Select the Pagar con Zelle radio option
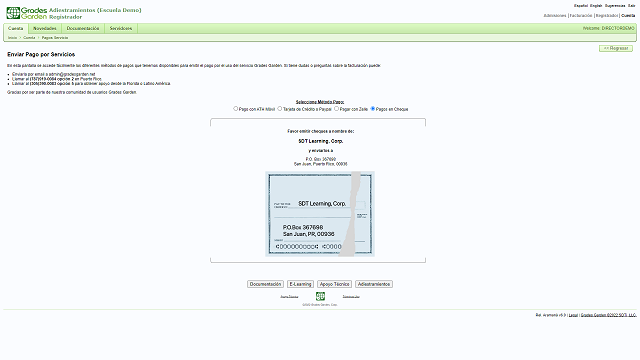Viewport: 640px width, 360px height. tap(336, 109)
